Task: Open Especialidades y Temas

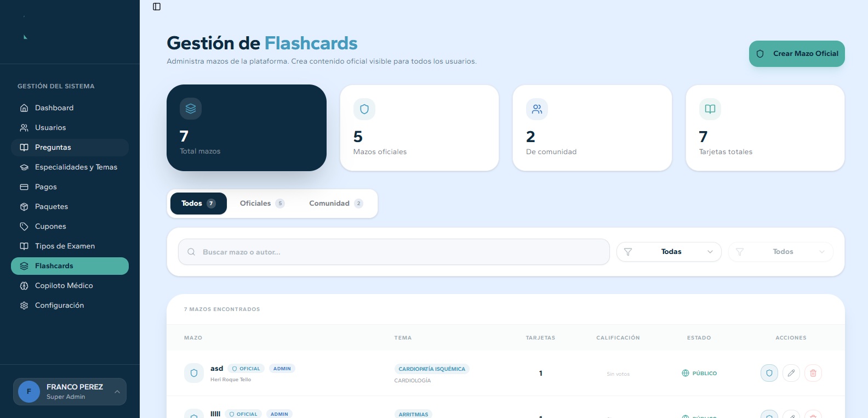Action: click(70, 167)
